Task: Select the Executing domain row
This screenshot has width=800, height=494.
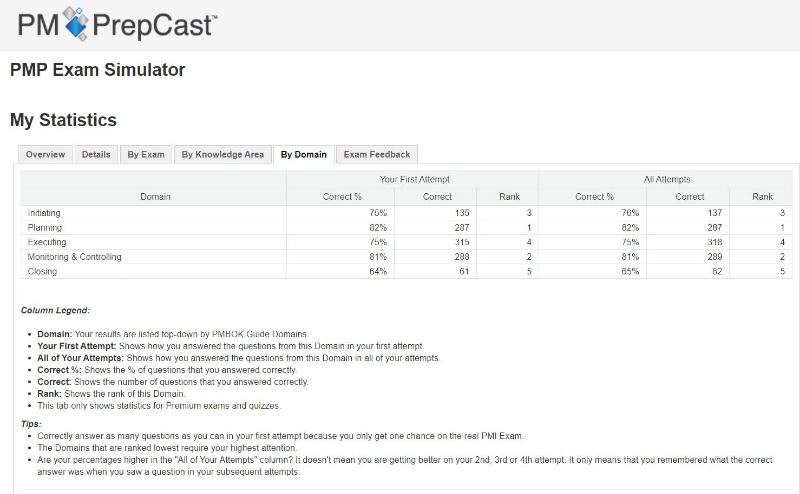Action: click(406, 242)
